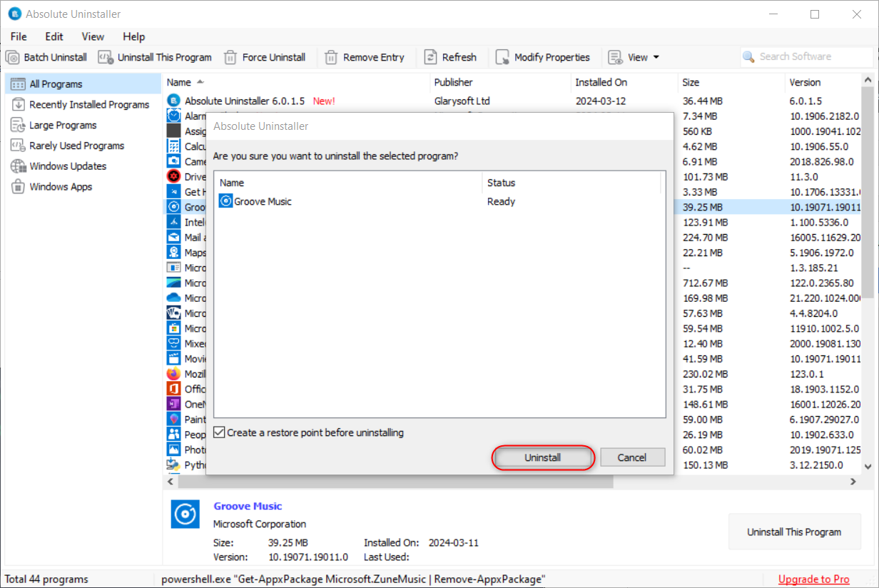This screenshot has width=879, height=588.
Task: Click the 712.67 MB size cell
Action: (705, 283)
